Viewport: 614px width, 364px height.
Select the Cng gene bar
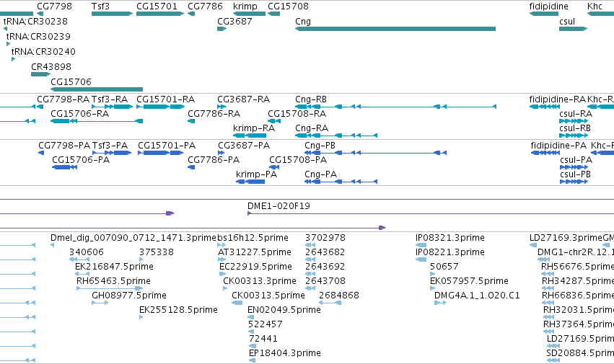tap(395, 29)
